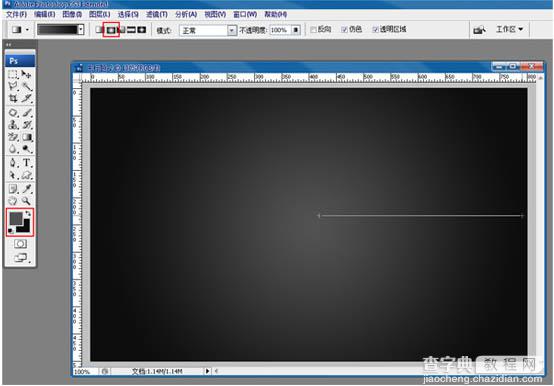Image resolution: width=554 pixels, height=386 pixels.
Task: Toggle the 透明区域 (Transparency) checkbox
Action: click(x=375, y=30)
